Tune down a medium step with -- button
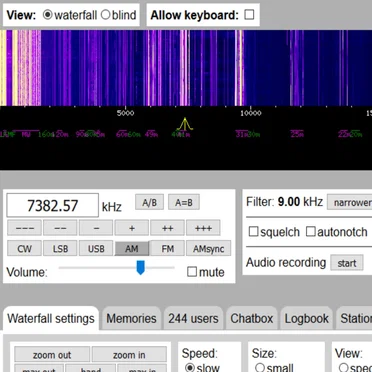 [x=60, y=228]
